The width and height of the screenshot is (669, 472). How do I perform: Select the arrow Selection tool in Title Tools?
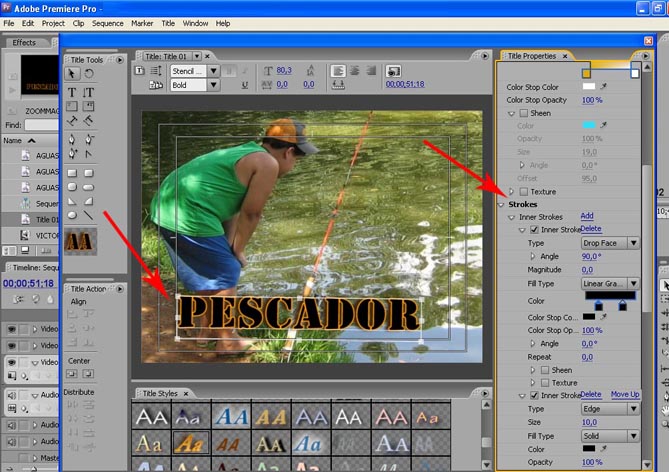click(73, 73)
